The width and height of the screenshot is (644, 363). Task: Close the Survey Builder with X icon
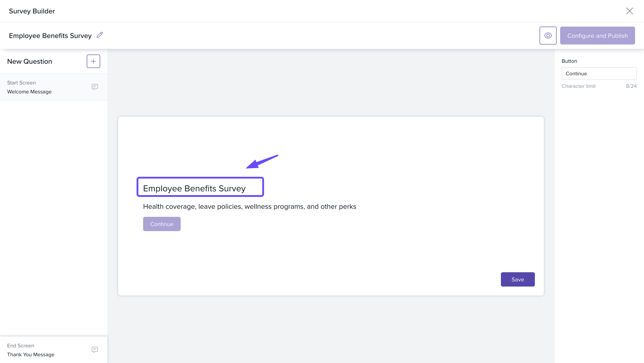click(629, 11)
